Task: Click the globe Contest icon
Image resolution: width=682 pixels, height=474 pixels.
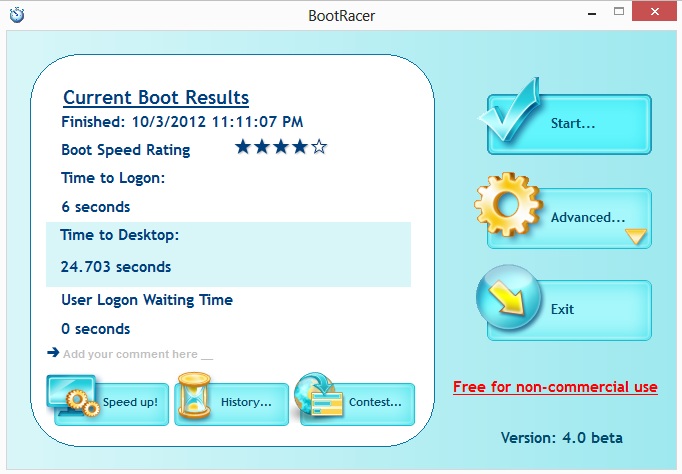Action: point(319,396)
